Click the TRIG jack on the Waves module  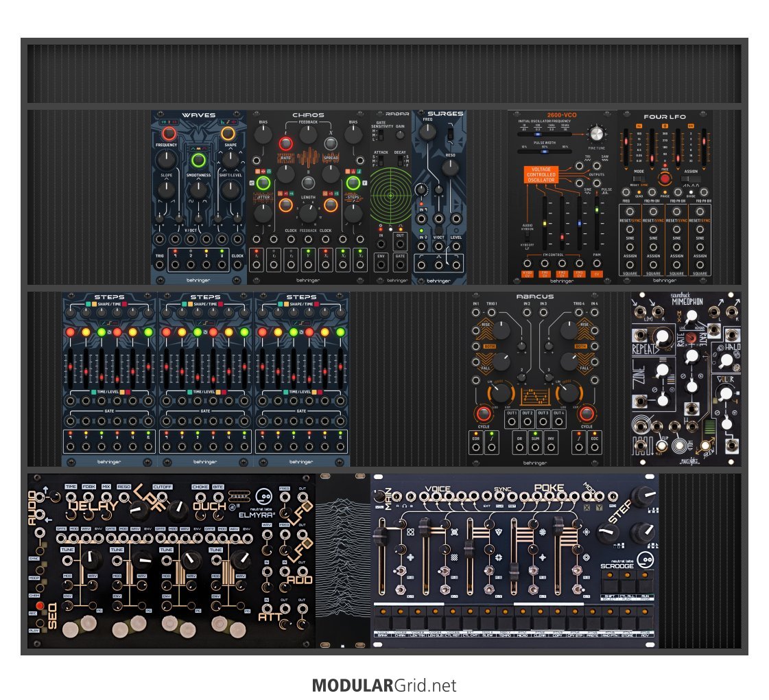(x=159, y=265)
